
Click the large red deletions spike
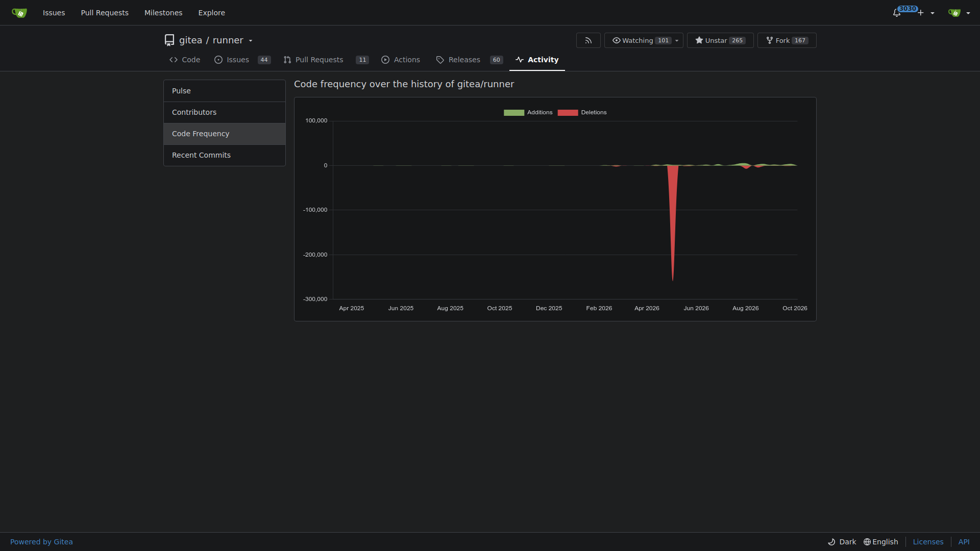click(x=673, y=214)
